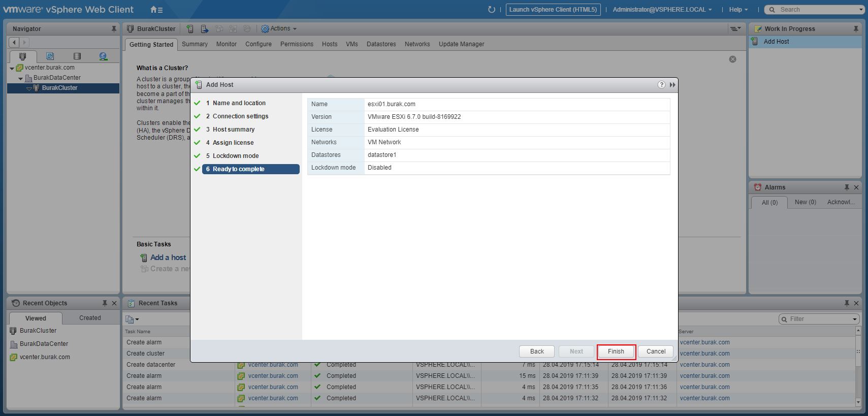Collapse vcenter.burak.com tree node
Image resolution: width=868 pixels, height=416 pixels.
(12, 68)
